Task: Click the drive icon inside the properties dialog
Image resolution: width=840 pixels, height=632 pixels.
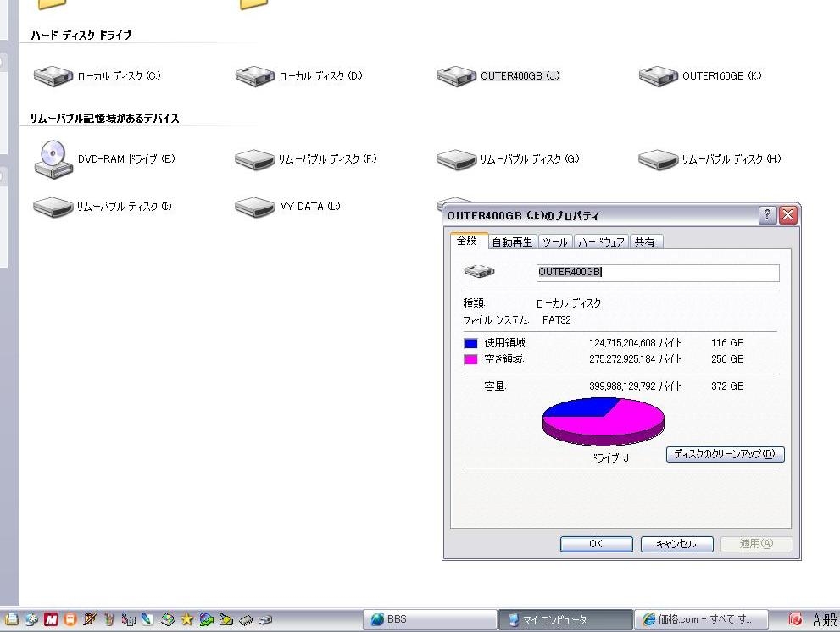Action: click(x=479, y=271)
